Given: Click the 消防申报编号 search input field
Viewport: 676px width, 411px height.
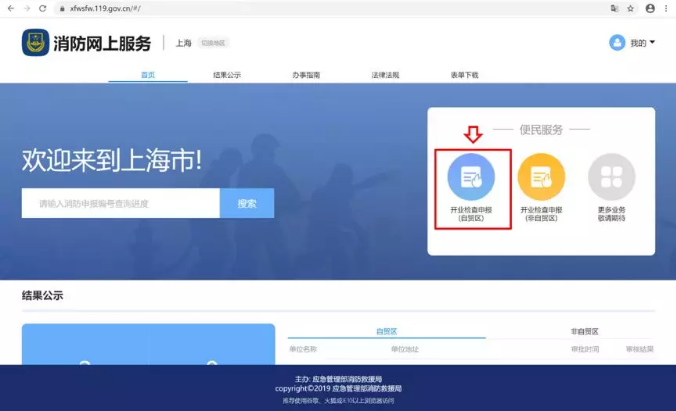Looking at the screenshot, I should 120,203.
